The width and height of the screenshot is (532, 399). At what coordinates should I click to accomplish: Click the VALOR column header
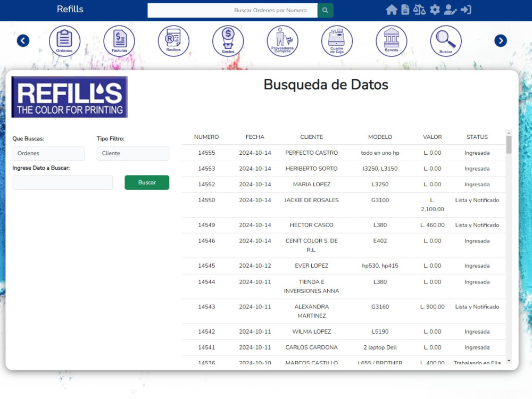[x=432, y=137]
